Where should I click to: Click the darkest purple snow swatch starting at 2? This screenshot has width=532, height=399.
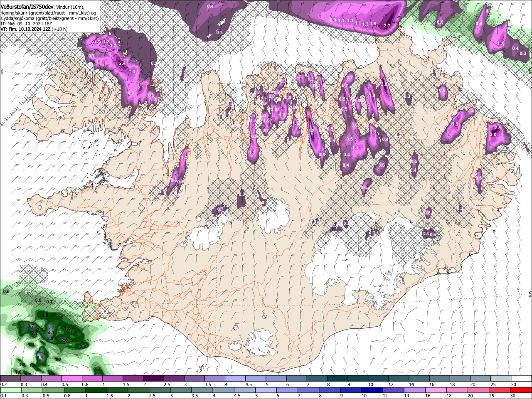pyautogui.click(x=153, y=378)
